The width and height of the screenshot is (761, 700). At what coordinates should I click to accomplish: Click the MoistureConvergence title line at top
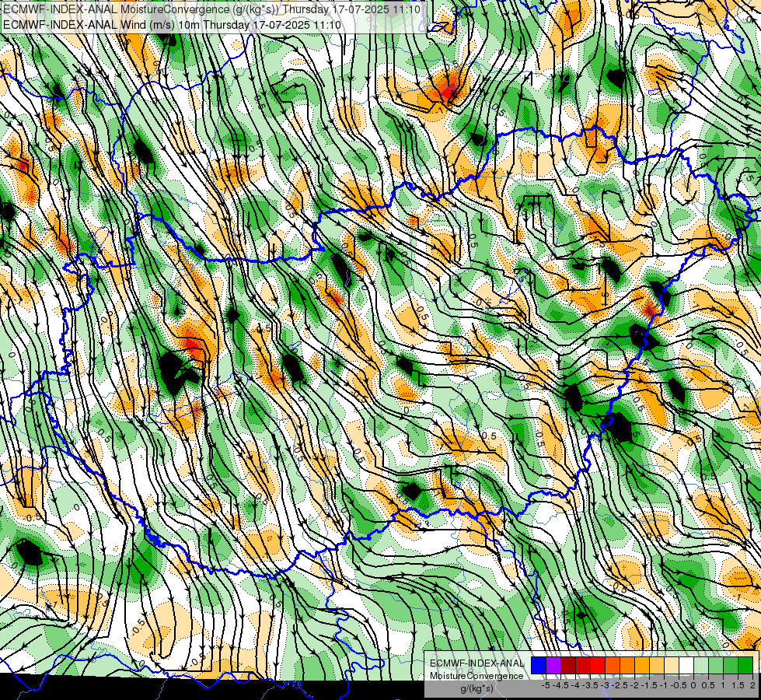click(x=211, y=9)
